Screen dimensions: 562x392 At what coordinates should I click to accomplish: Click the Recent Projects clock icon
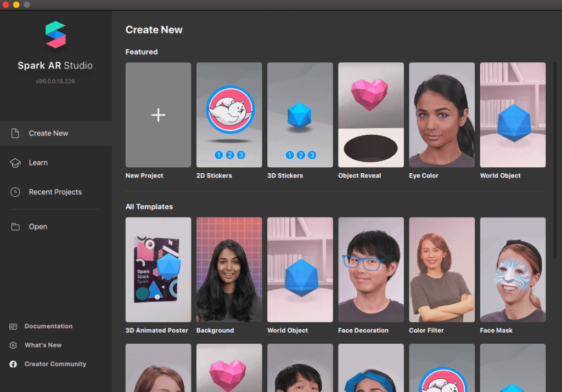click(x=15, y=192)
